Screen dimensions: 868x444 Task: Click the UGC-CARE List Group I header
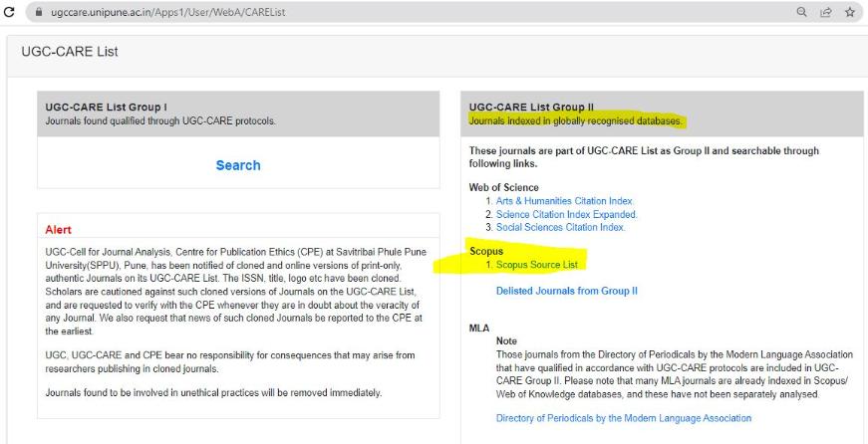pos(107,107)
